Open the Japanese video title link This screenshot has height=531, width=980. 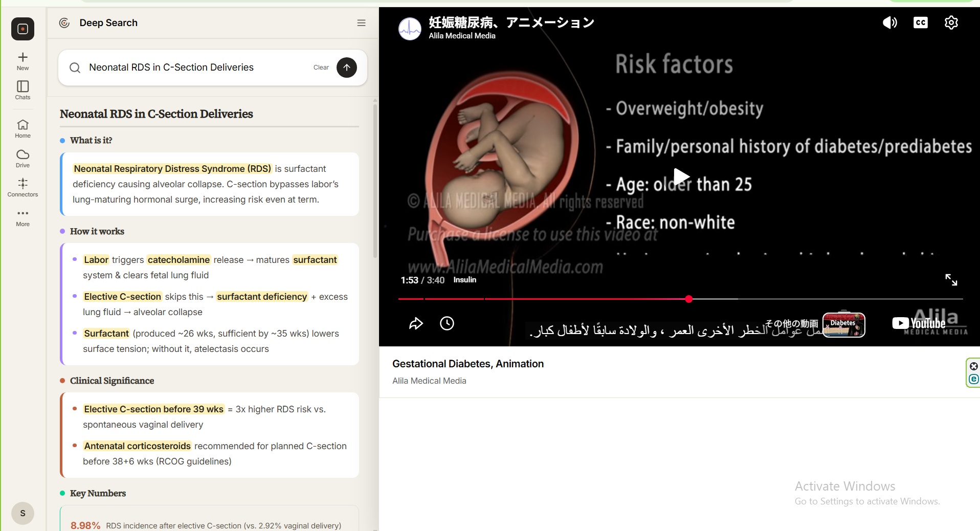[x=511, y=23]
